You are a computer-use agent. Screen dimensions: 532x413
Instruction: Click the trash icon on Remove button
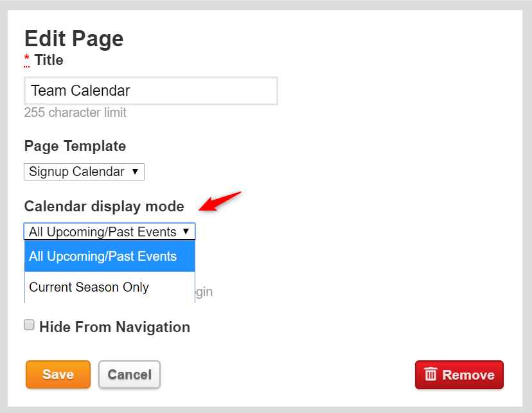click(x=430, y=374)
